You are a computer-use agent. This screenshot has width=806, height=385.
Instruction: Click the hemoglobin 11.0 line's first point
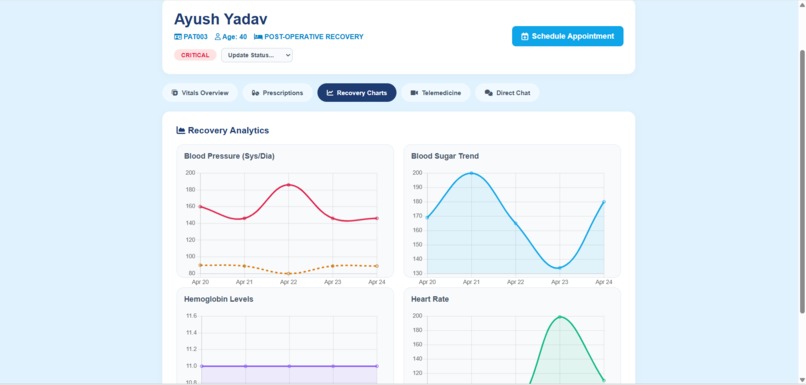201,366
